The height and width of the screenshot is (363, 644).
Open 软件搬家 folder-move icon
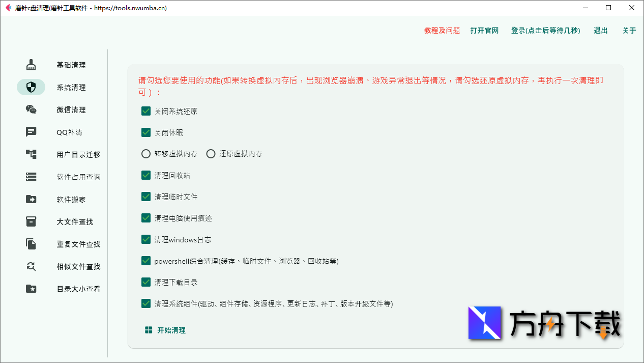31,199
